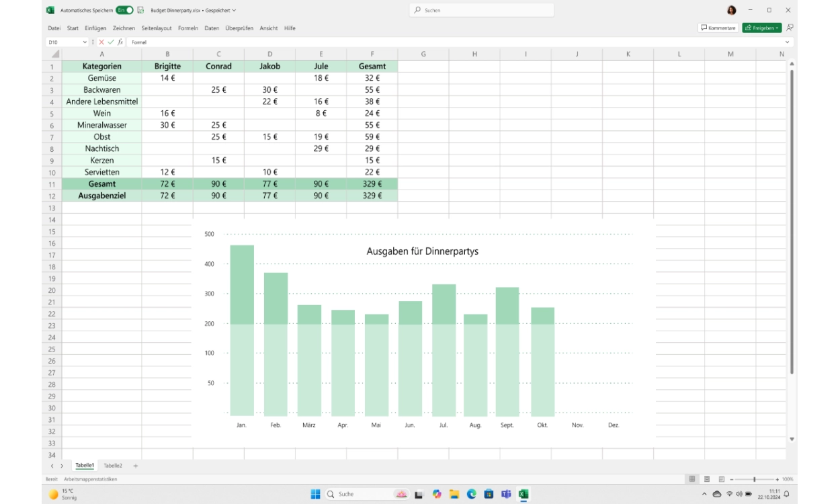Open Microsoft Teams from the taskbar
The height and width of the screenshot is (504, 840).
[506, 495]
